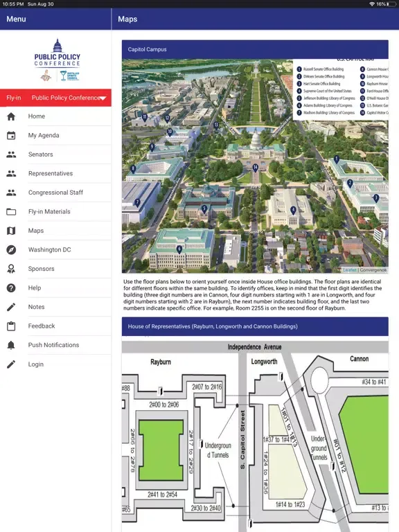This screenshot has width=399, height=532.
Task: Click the Convergence attribution link
Action: coord(373,270)
